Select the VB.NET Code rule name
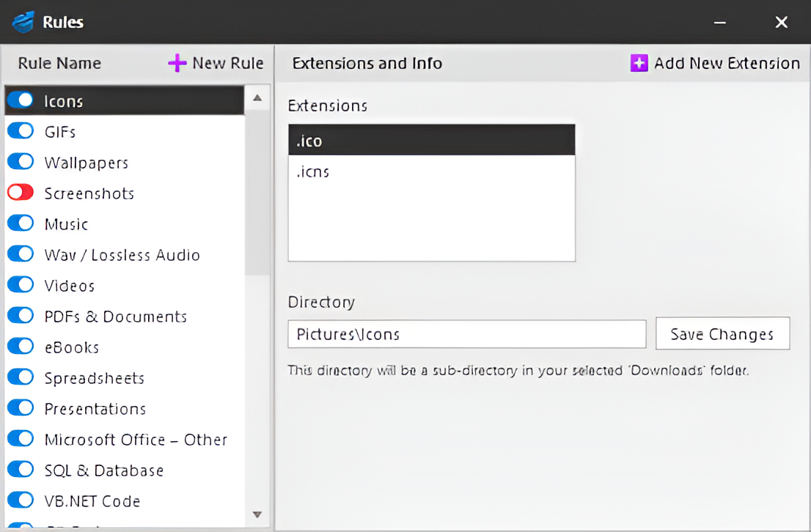811x532 pixels. (x=92, y=501)
